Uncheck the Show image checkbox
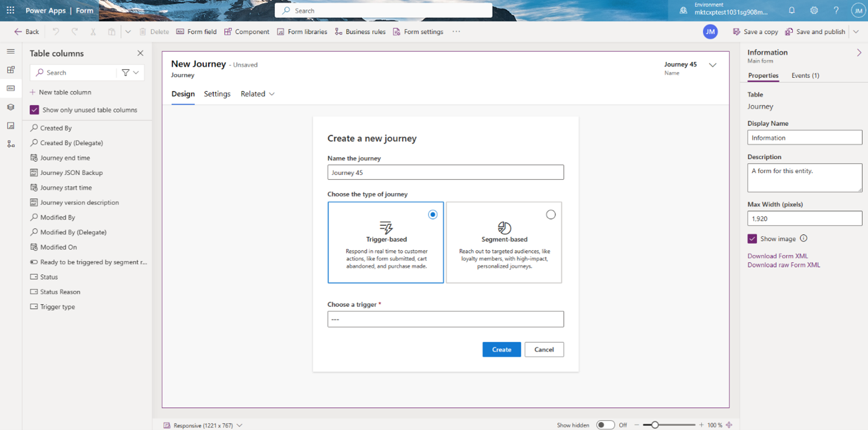The image size is (868, 430). coord(752,239)
